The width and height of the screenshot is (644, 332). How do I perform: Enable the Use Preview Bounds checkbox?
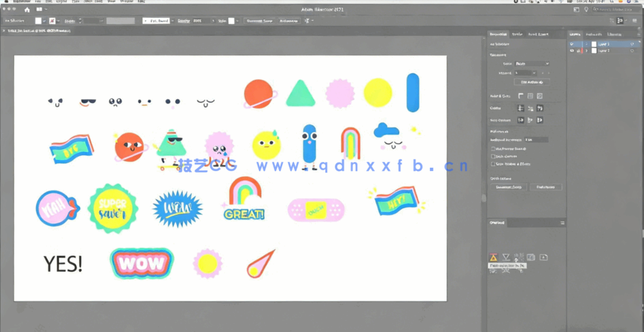493,148
